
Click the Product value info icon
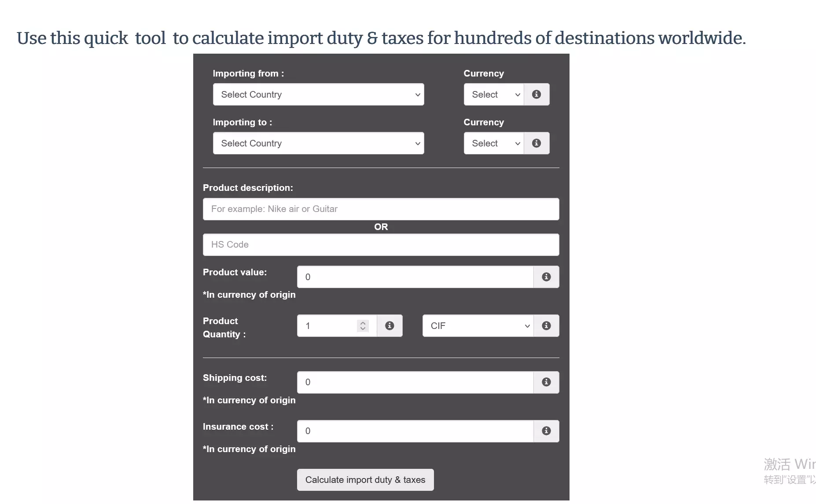click(546, 277)
